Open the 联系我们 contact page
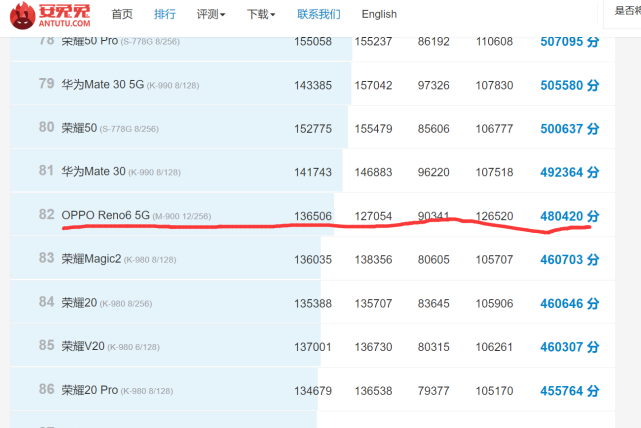The image size is (641, 428). [319, 14]
